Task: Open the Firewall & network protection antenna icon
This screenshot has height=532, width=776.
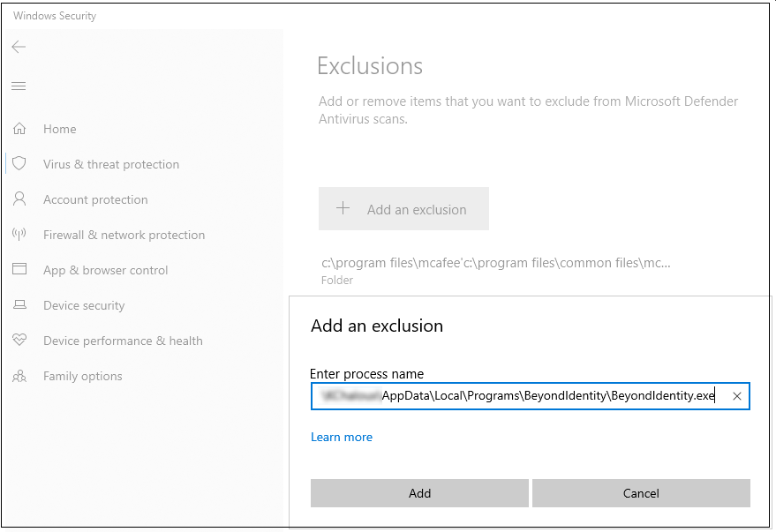Action: tap(19, 235)
